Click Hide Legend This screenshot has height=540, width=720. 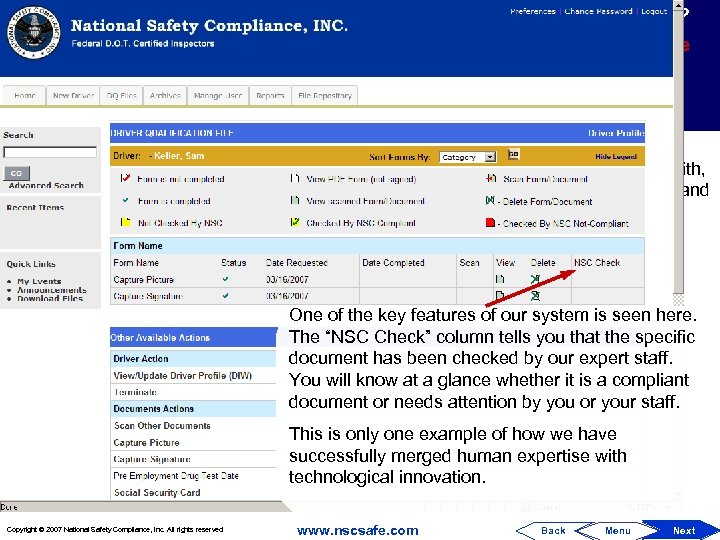pyautogui.click(x=616, y=157)
